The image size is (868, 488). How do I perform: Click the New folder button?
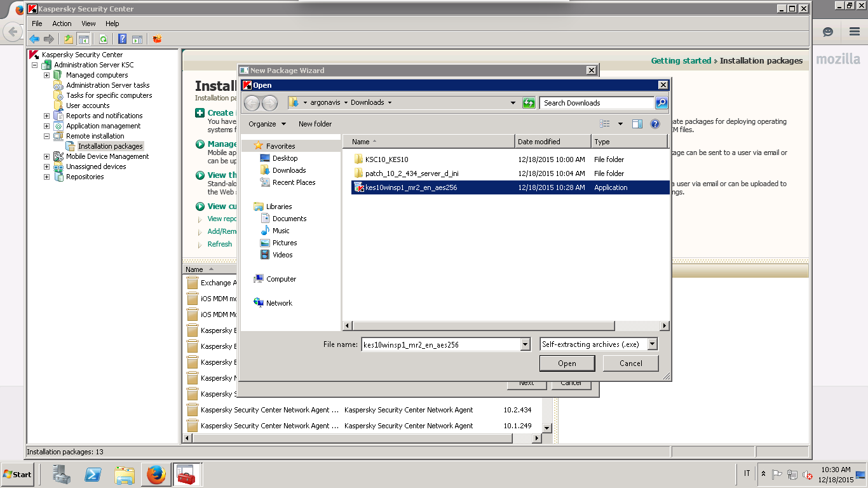[315, 124]
